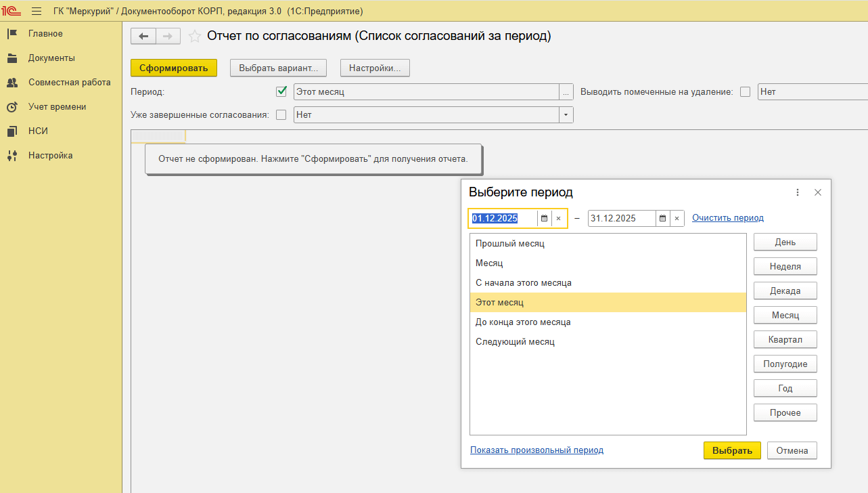Open calendar picker for end date

[x=662, y=218]
